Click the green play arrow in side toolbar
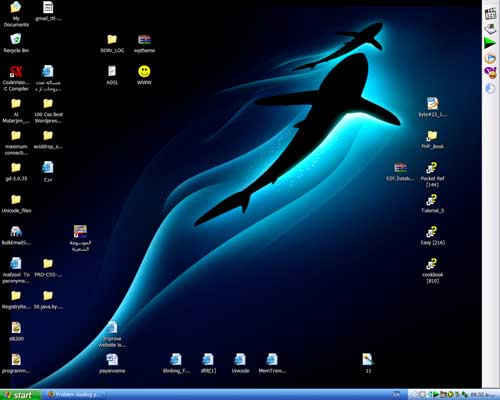 point(490,43)
